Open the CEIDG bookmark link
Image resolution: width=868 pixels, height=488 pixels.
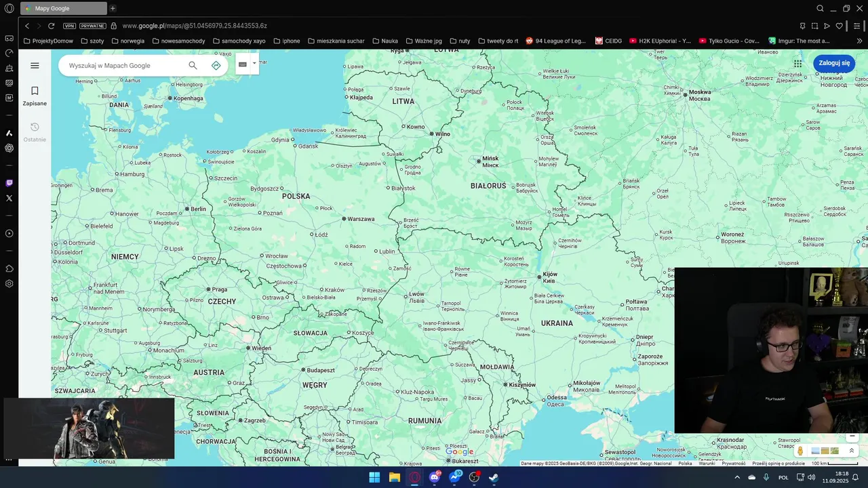pos(608,41)
